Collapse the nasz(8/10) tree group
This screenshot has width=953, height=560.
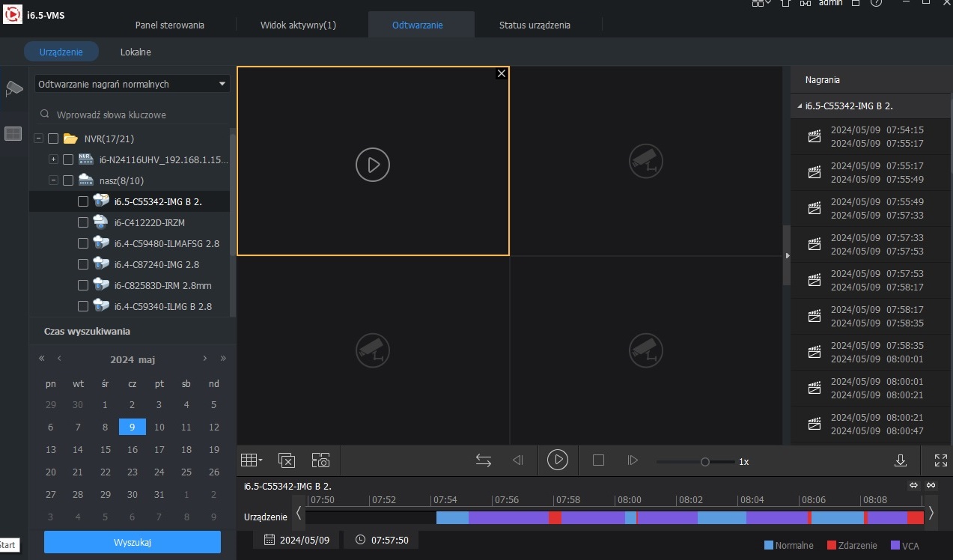pyautogui.click(x=53, y=180)
